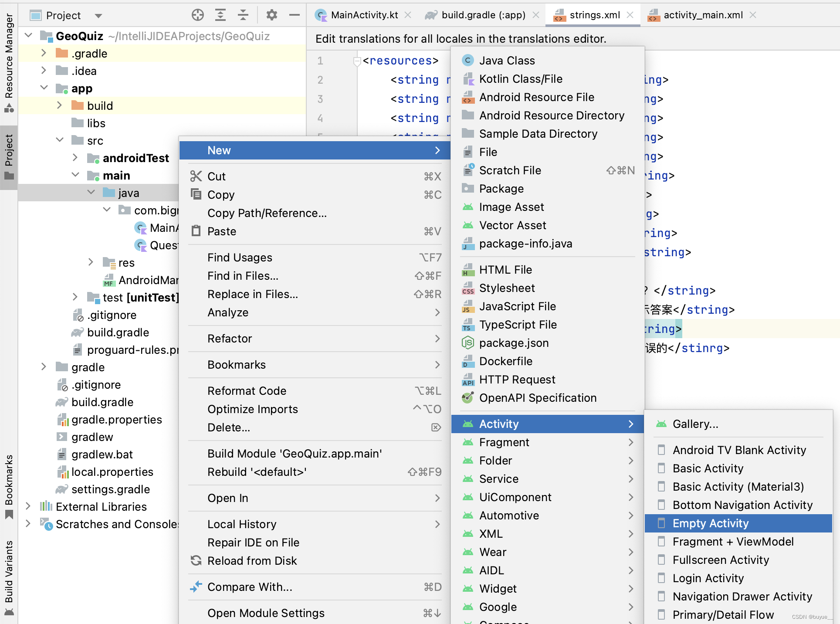This screenshot has width=840, height=624.
Task: Select Android Resource Directory entry
Action: click(x=548, y=115)
